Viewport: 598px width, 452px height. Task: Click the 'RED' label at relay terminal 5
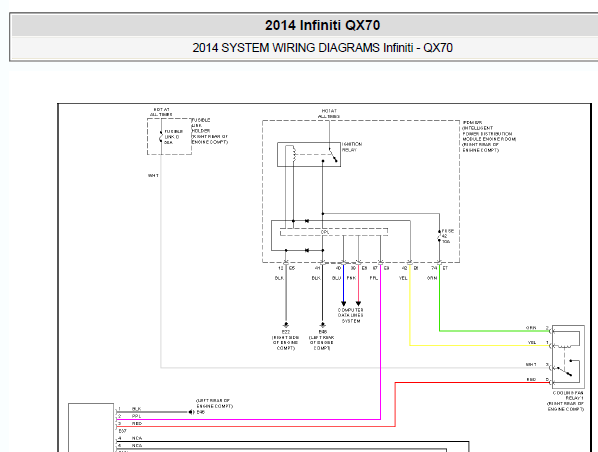[x=531, y=380]
